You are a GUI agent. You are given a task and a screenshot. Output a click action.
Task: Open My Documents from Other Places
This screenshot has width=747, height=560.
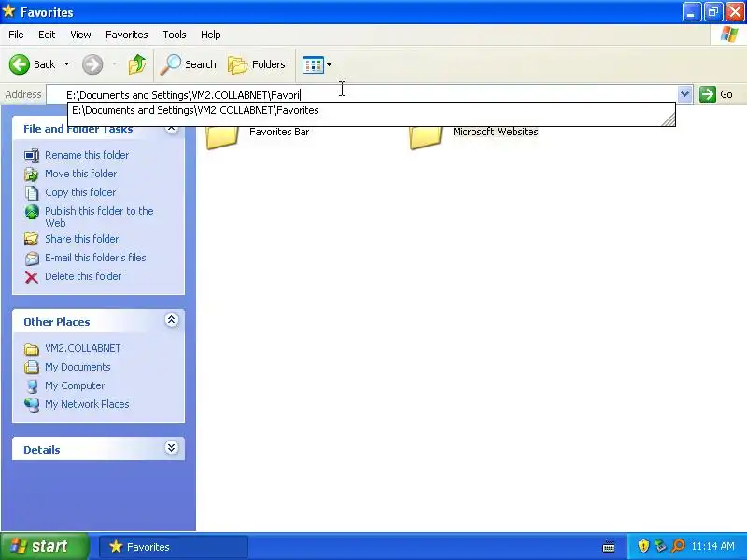[78, 367]
